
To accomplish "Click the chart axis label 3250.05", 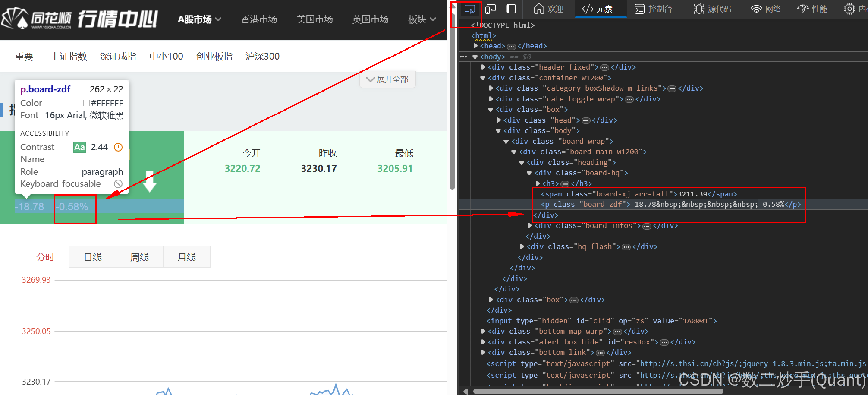I will pos(36,331).
